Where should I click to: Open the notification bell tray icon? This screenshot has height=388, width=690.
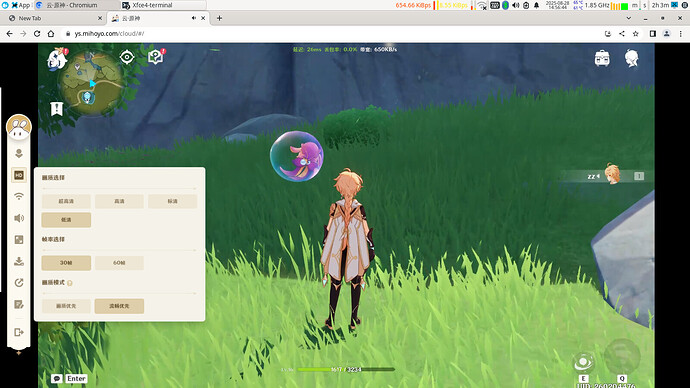tap(536, 5)
